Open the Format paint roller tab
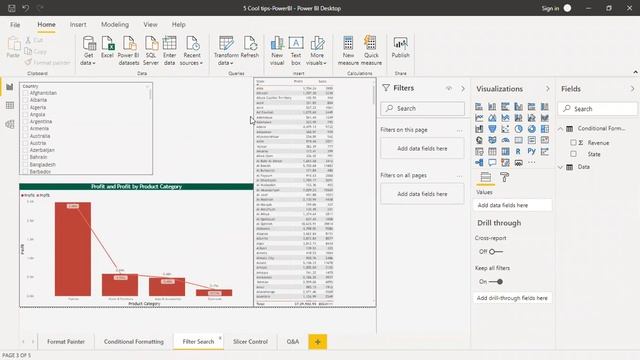 [504, 177]
